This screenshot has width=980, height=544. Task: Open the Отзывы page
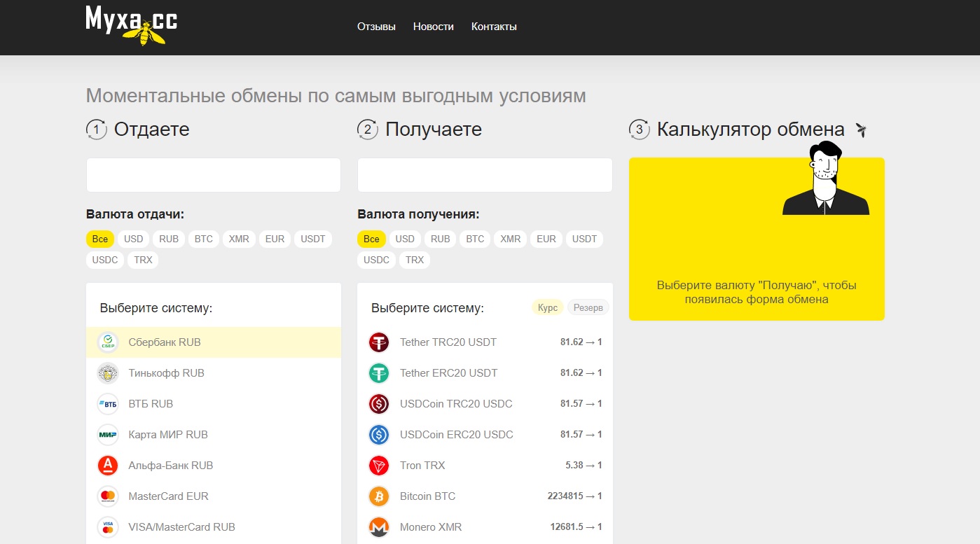tap(376, 27)
